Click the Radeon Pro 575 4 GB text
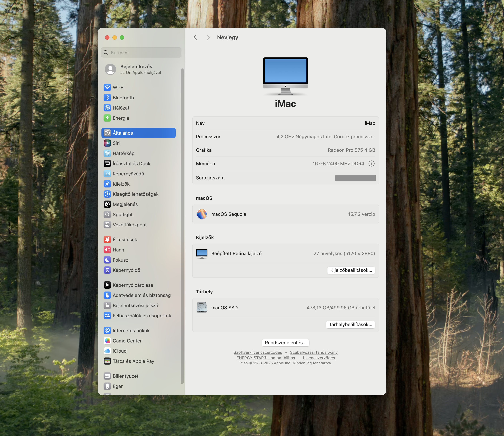 tap(351, 150)
